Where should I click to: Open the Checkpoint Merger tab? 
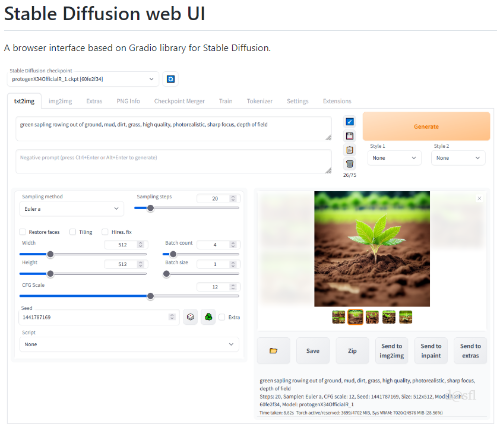[179, 101]
